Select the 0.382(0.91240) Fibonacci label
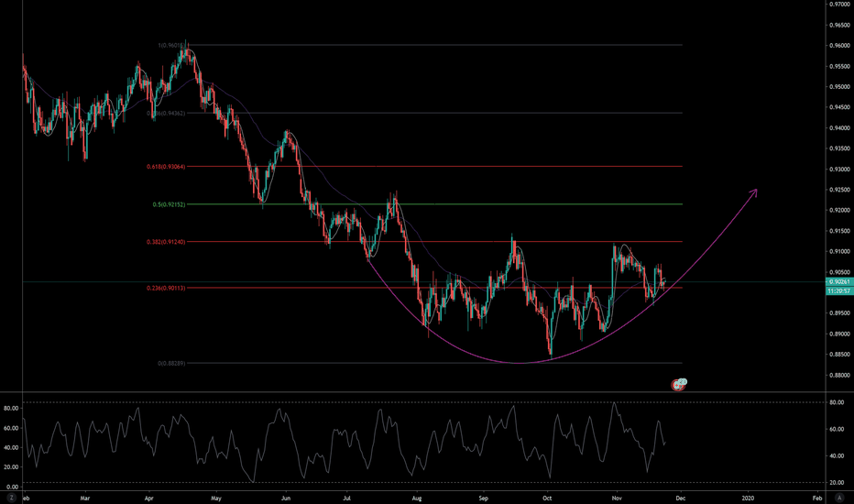This screenshot has height=504, width=854. pyautogui.click(x=166, y=242)
